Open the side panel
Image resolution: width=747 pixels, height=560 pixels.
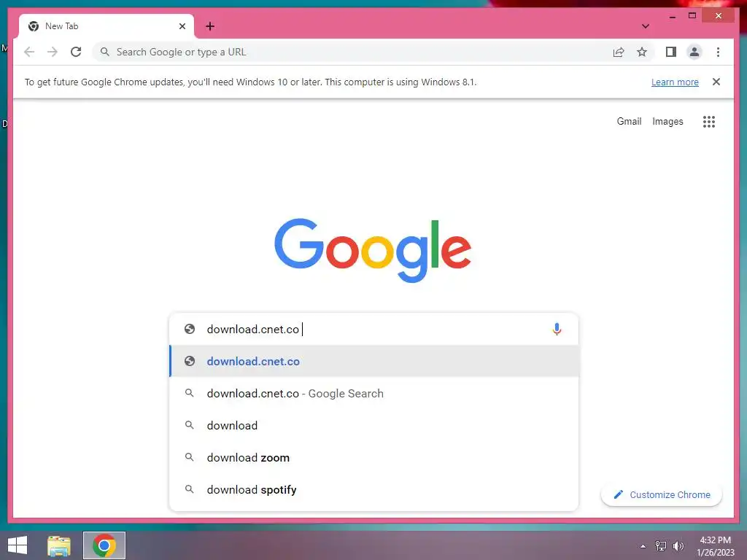click(671, 52)
